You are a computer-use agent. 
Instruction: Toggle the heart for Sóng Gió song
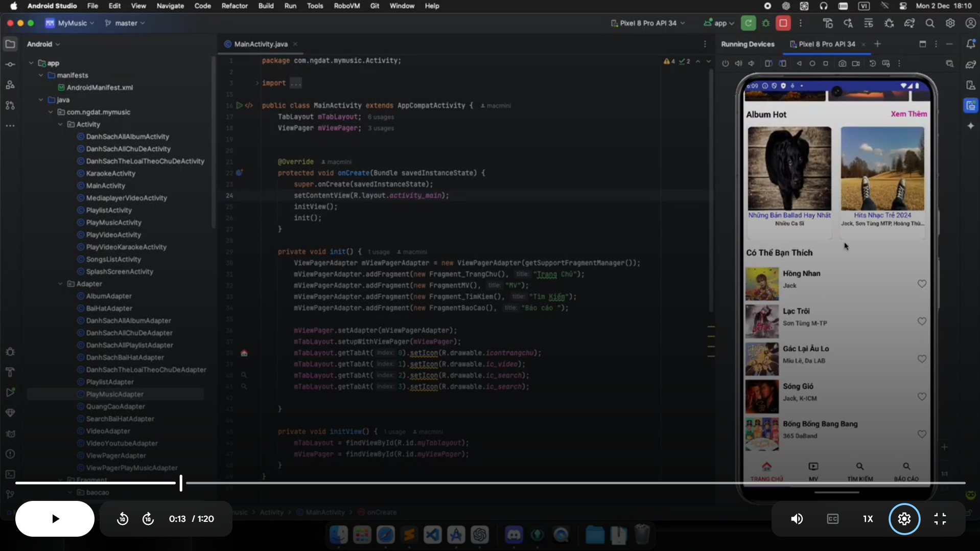922,397
